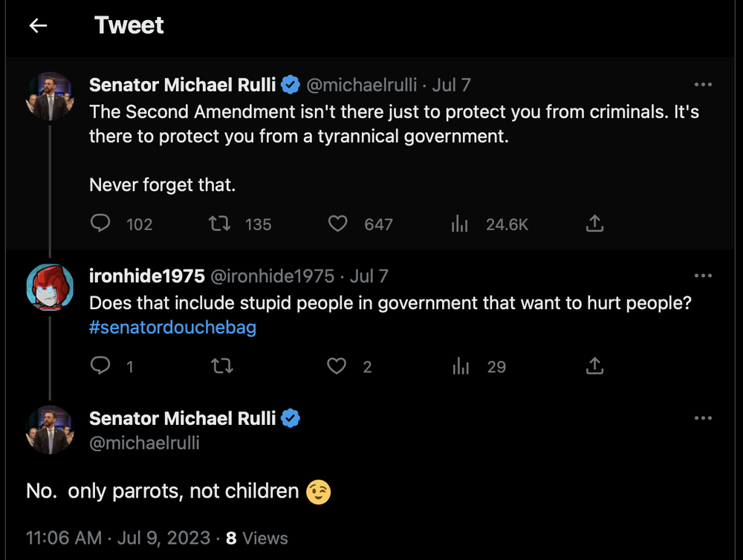Like the tweet with 647 likes
The width and height of the screenshot is (743, 560).
click(338, 224)
